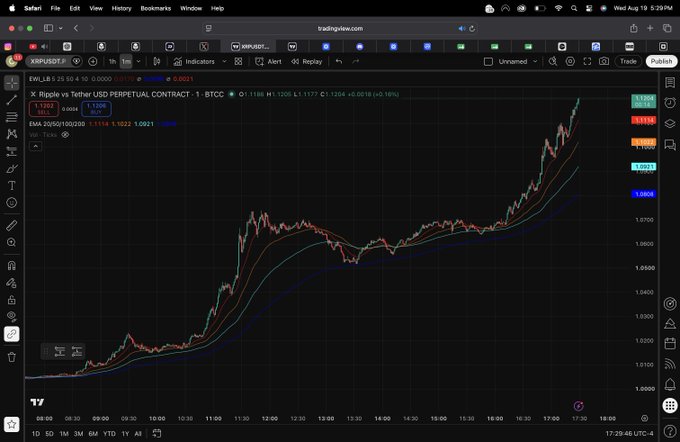Open the Indicators dialog

coord(194,62)
